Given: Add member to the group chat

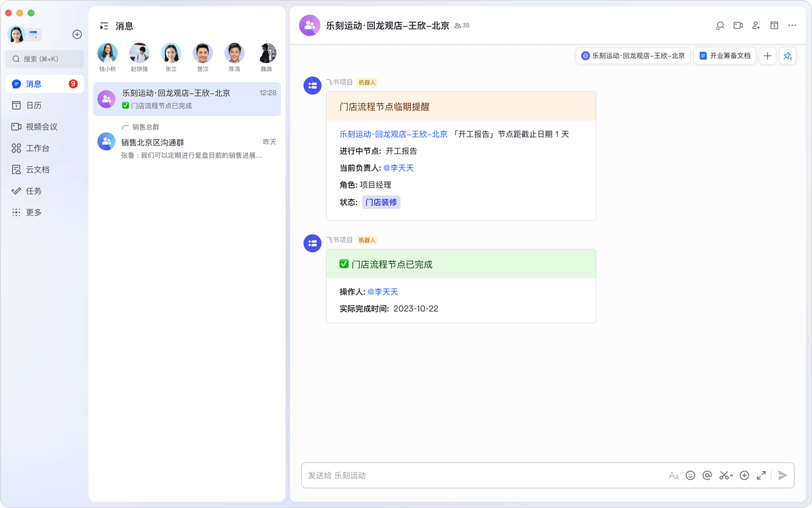Looking at the screenshot, I should pos(756,25).
